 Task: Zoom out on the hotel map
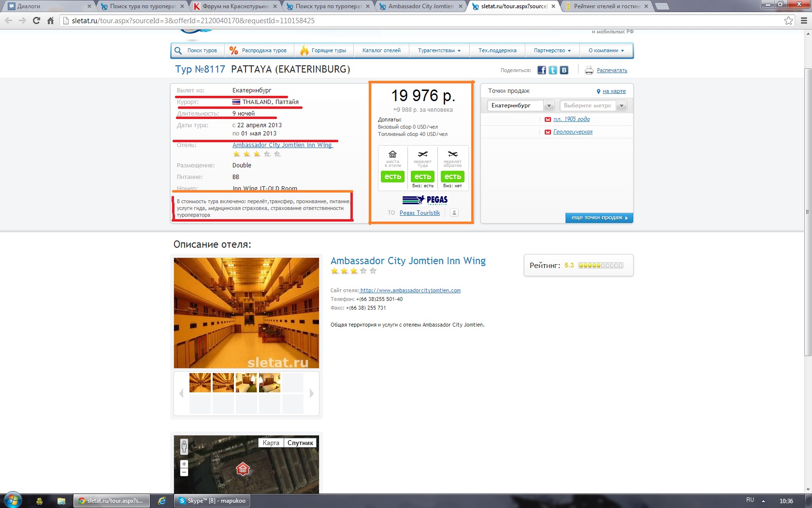pyautogui.click(x=184, y=472)
